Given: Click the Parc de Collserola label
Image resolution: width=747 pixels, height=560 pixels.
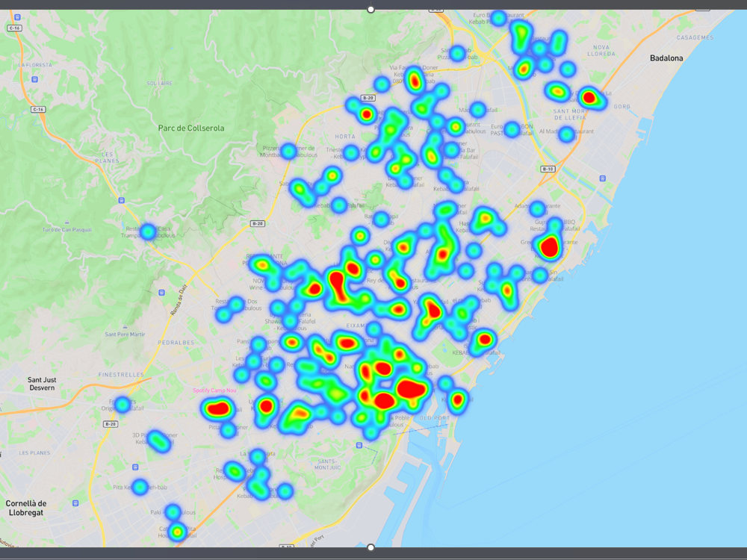Looking at the screenshot, I should tap(191, 128).
